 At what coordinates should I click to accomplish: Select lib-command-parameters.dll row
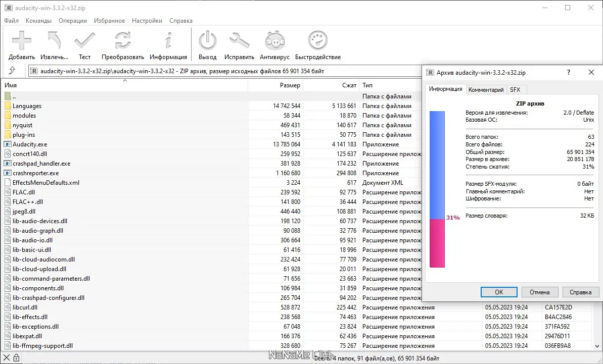(211, 279)
